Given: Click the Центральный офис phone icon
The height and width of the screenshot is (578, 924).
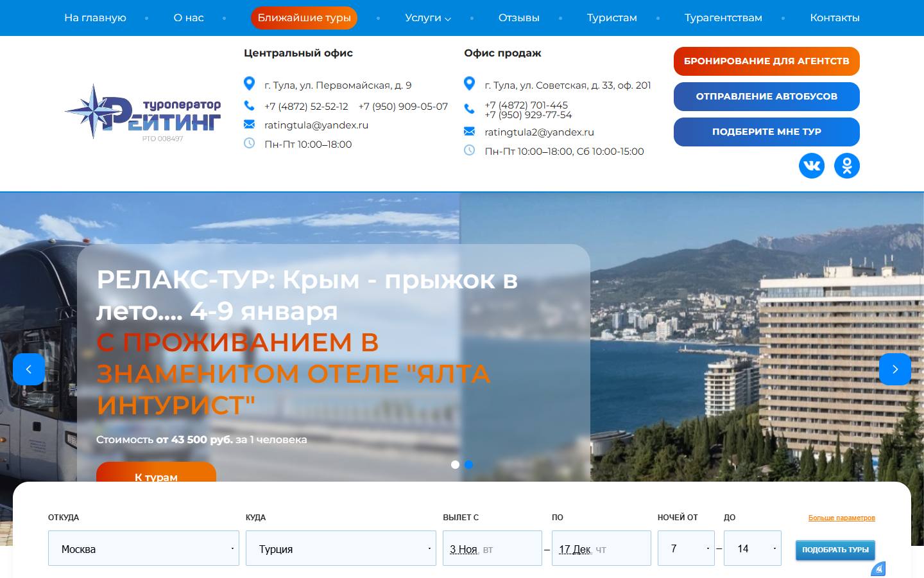Looking at the screenshot, I should 250,105.
